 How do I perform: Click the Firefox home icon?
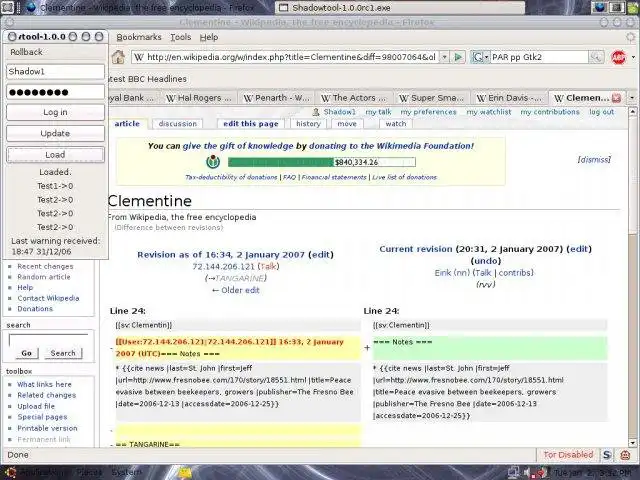click(x=118, y=57)
